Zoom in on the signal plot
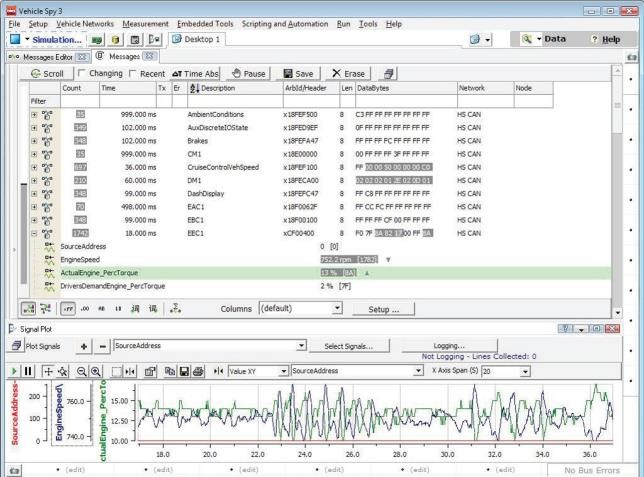The height and width of the screenshot is (477, 644). pyautogui.click(x=96, y=371)
